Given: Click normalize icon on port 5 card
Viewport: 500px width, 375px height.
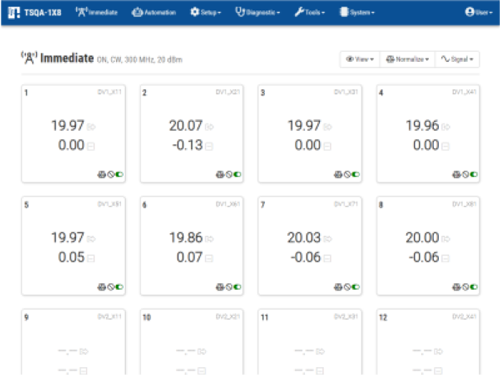Looking at the screenshot, I should point(102,287).
